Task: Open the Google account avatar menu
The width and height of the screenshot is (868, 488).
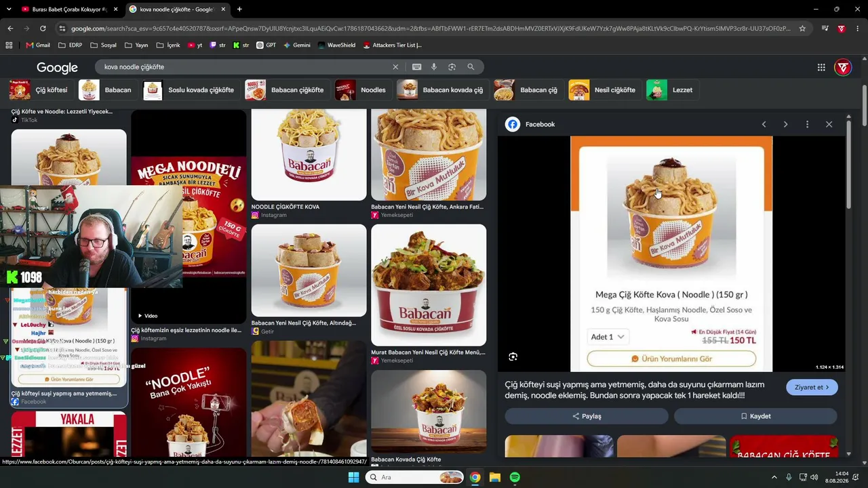Action: pos(843,67)
